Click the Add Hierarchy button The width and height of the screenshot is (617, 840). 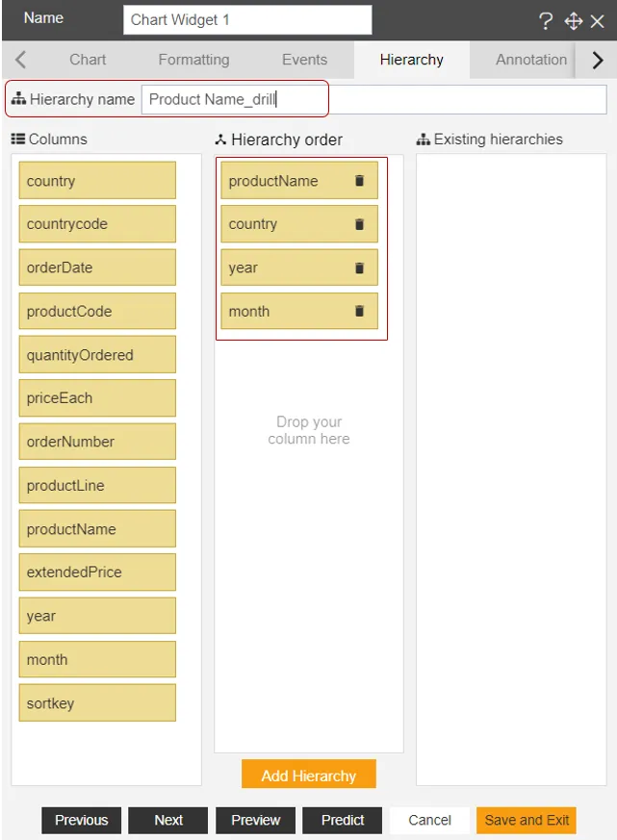point(308,773)
